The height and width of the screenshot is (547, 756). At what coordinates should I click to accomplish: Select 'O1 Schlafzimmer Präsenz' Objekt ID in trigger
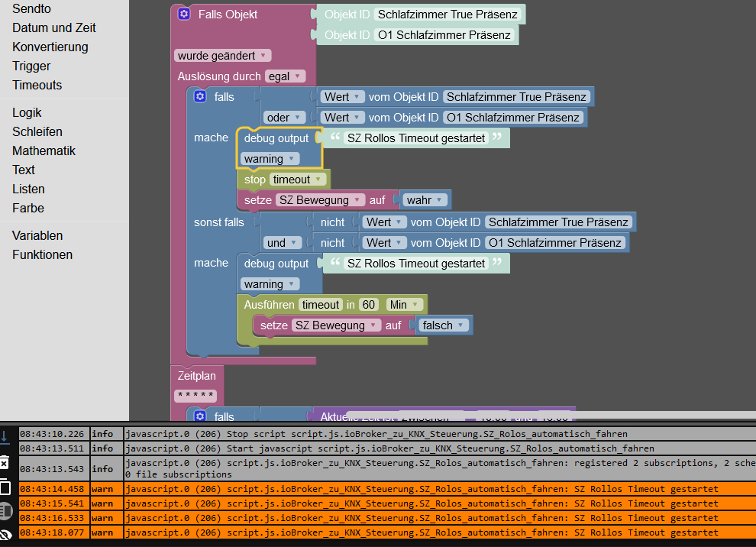tap(444, 34)
